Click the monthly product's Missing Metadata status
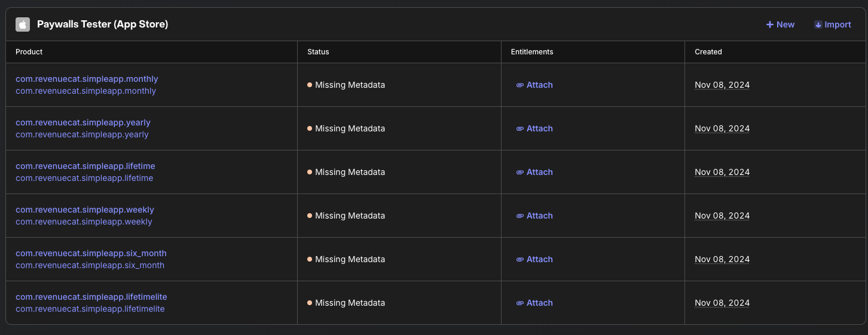 point(349,85)
